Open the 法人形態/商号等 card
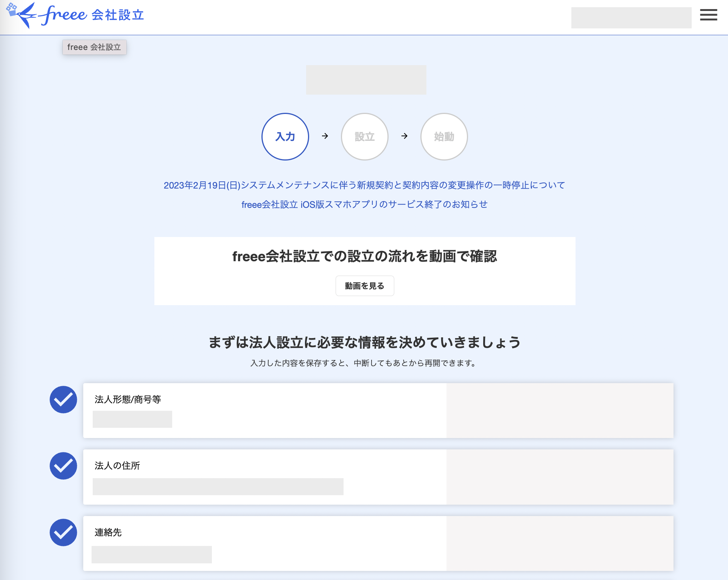This screenshot has width=728, height=580. point(378,410)
